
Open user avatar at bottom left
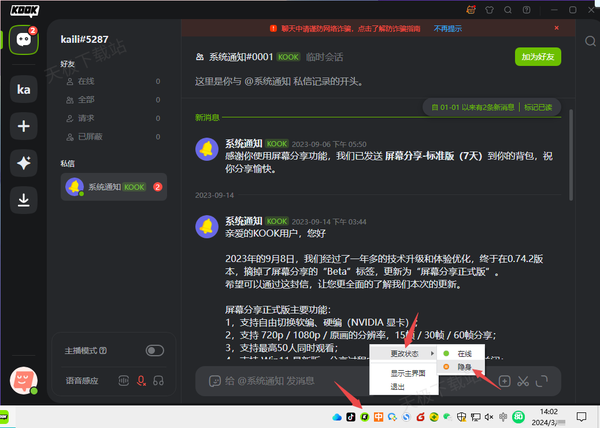[24, 381]
